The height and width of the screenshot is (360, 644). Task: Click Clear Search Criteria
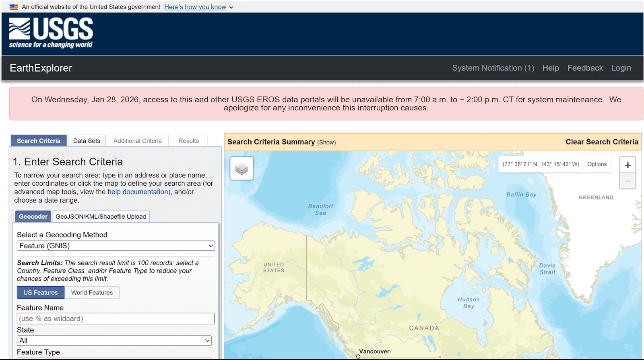(x=602, y=142)
